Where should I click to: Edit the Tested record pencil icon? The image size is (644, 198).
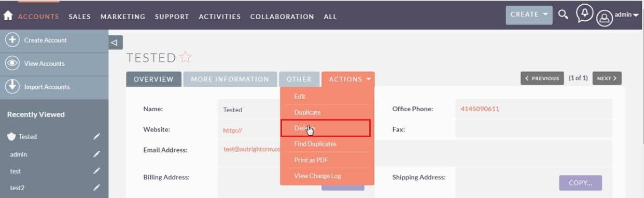96,137
